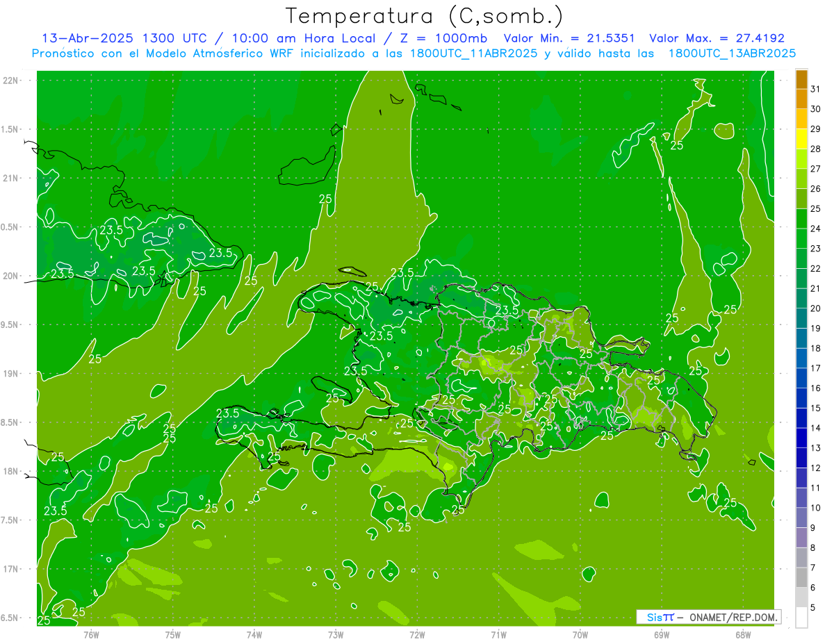
Task: Click the "73W" longitude axis label
Action: pyautogui.click(x=336, y=634)
